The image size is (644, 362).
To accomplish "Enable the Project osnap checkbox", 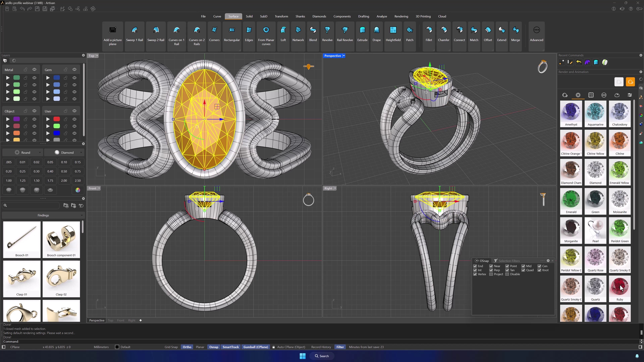I will [491, 274].
